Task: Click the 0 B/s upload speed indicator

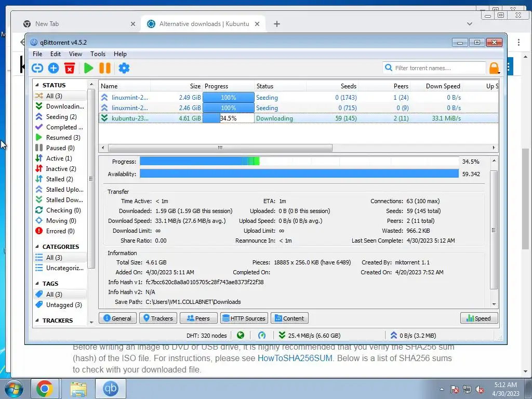Action: [413, 336]
